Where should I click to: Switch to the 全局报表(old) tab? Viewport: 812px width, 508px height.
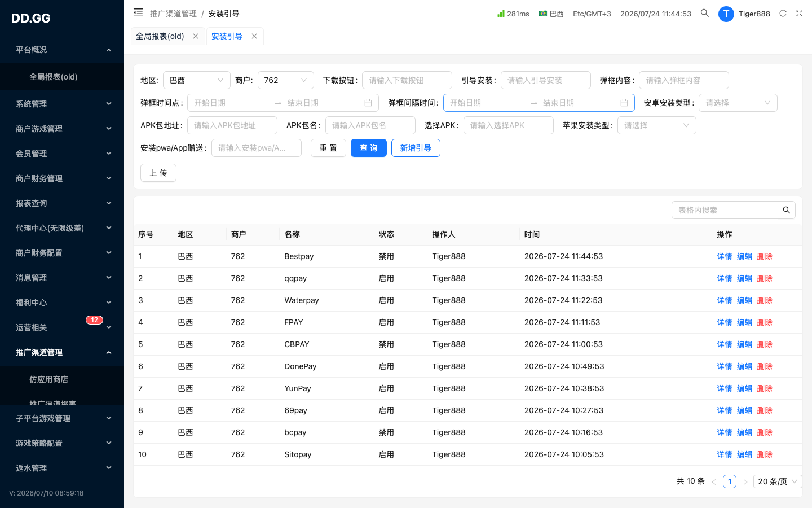(x=160, y=36)
